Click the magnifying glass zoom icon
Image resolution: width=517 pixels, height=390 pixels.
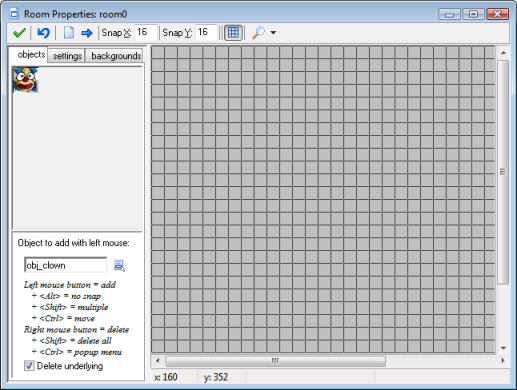click(258, 33)
